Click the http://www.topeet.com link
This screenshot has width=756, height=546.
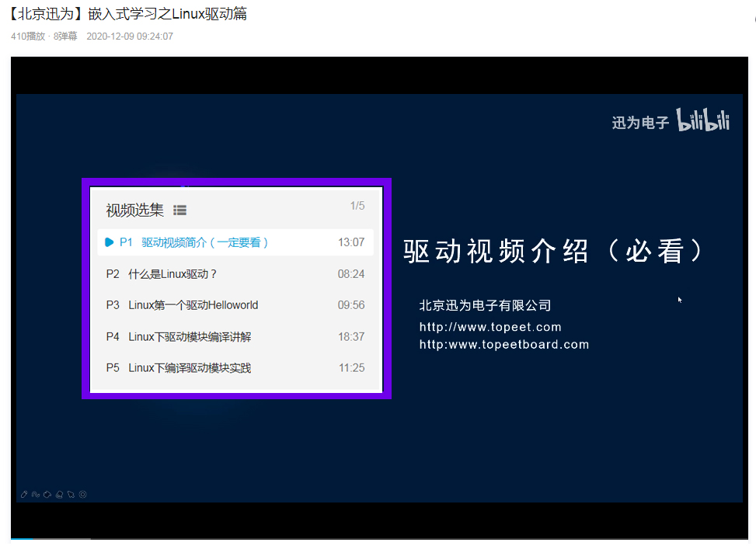point(491,327)
